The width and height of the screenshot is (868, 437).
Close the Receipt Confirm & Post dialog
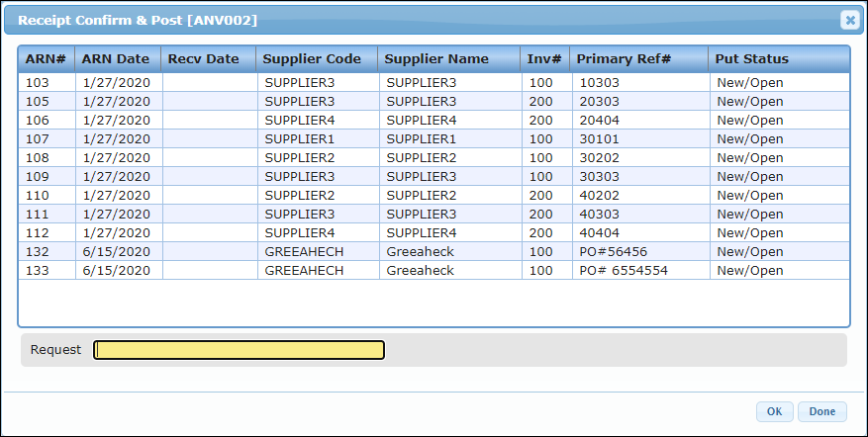tap(849, 20)
